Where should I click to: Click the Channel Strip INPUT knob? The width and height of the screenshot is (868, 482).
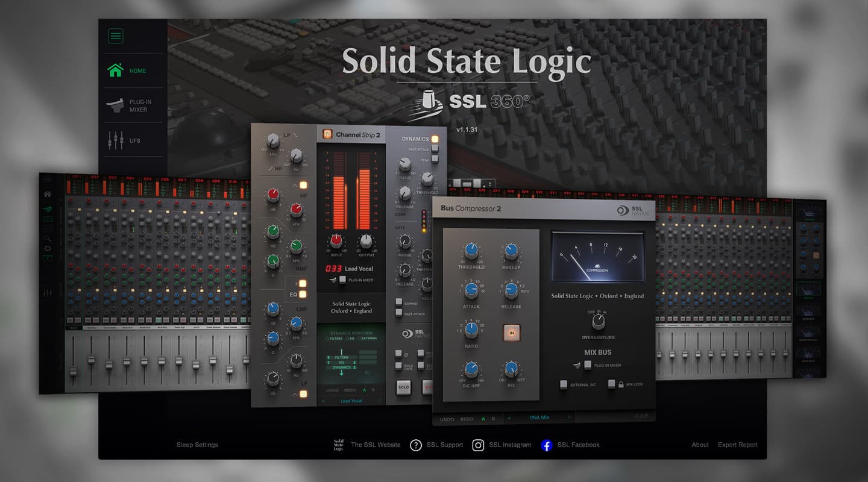tap(336, 242)
